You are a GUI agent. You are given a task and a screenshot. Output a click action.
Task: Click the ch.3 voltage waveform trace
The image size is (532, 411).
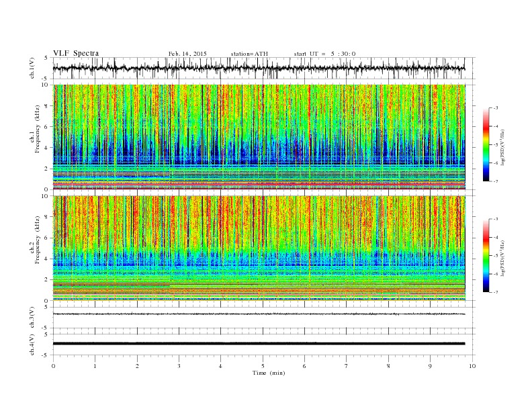[259, 314]
